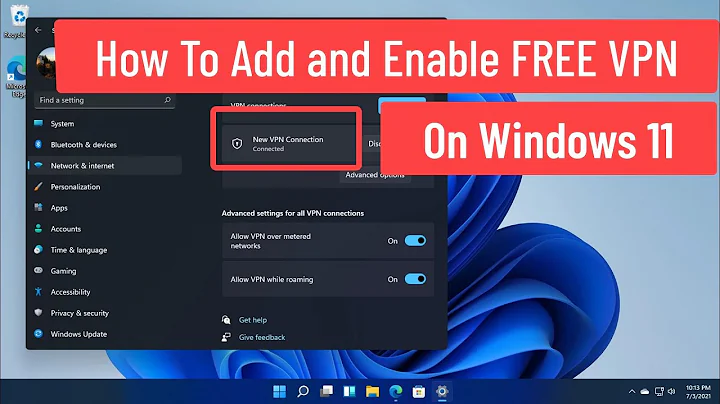Screen dimensions: 720x404
Task: Click the OneDrive cloud tray icon
Action: click(645, 392)
